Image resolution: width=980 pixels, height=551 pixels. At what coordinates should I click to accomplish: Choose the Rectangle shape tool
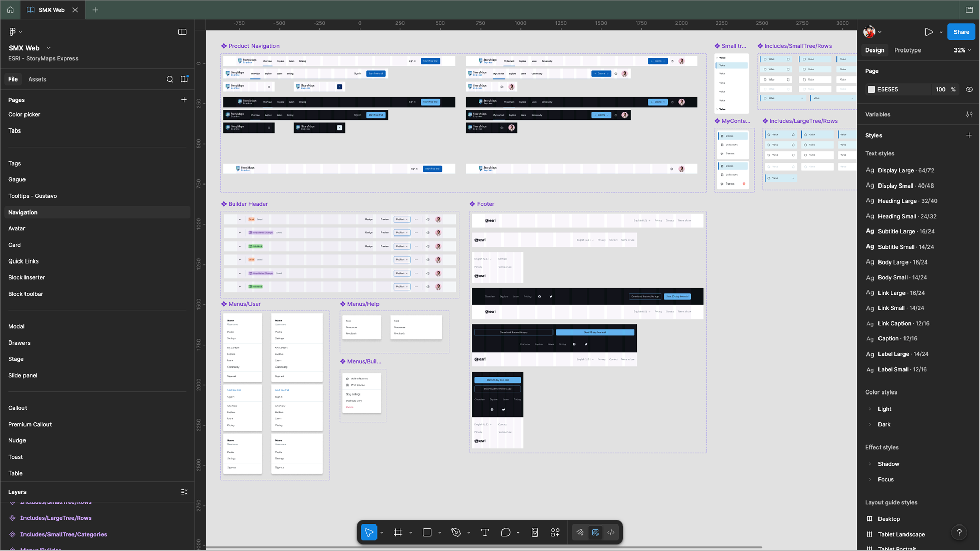[x=427, y=533]
